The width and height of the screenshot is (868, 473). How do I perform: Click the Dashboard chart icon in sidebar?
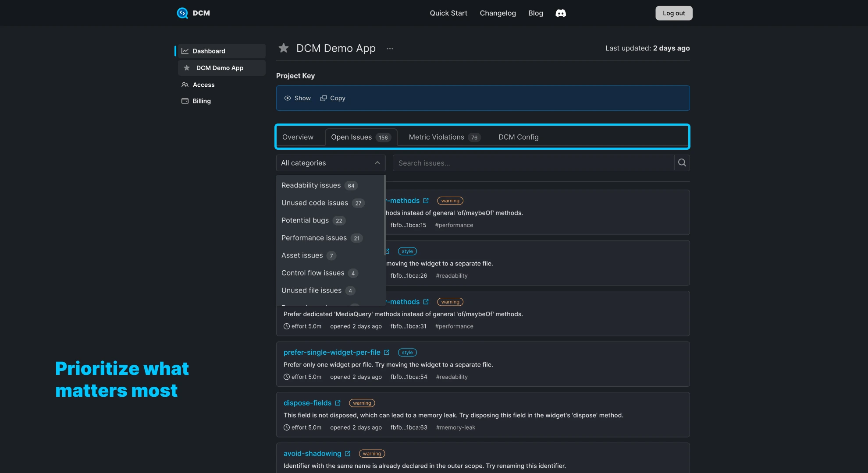(x=185, y=51)
